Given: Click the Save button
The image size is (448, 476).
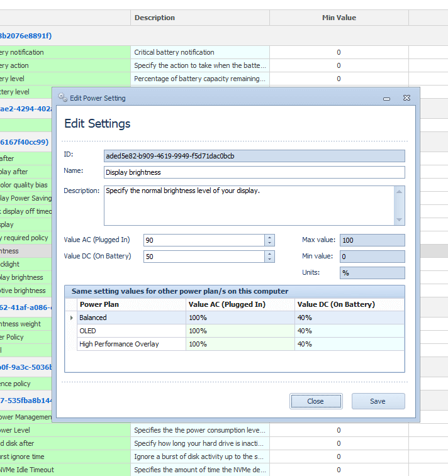Looking at the screenshot, I should (x=378, y=401).
